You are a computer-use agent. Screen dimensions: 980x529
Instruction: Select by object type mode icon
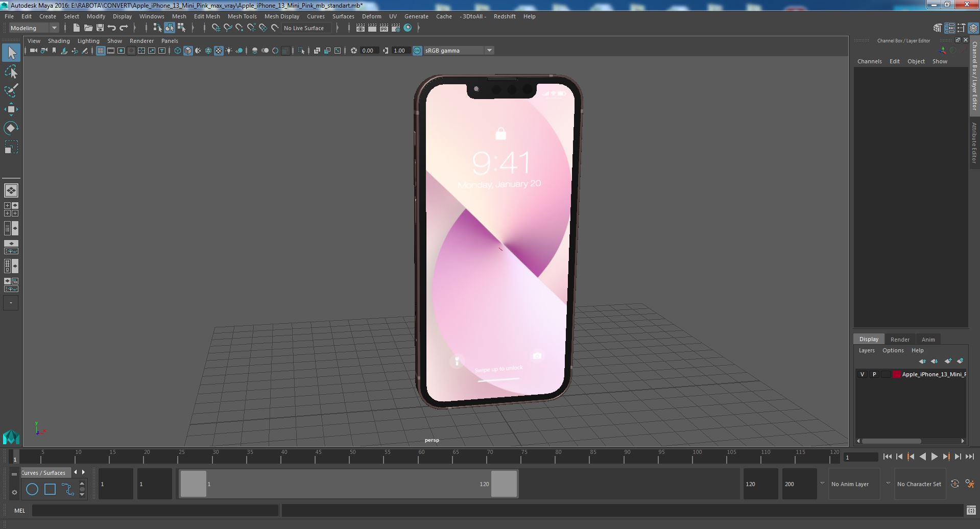tap(169, 28)
